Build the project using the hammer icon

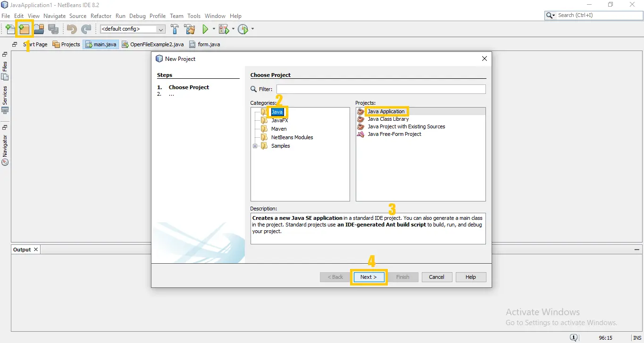(x=174, y=29)
